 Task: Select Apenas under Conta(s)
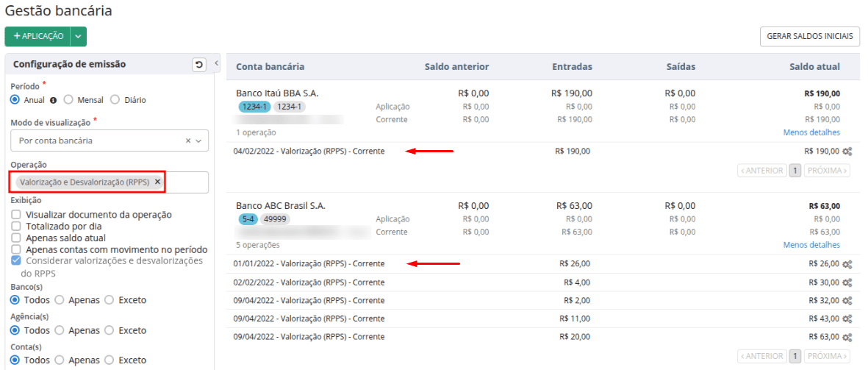coord(59,360)
